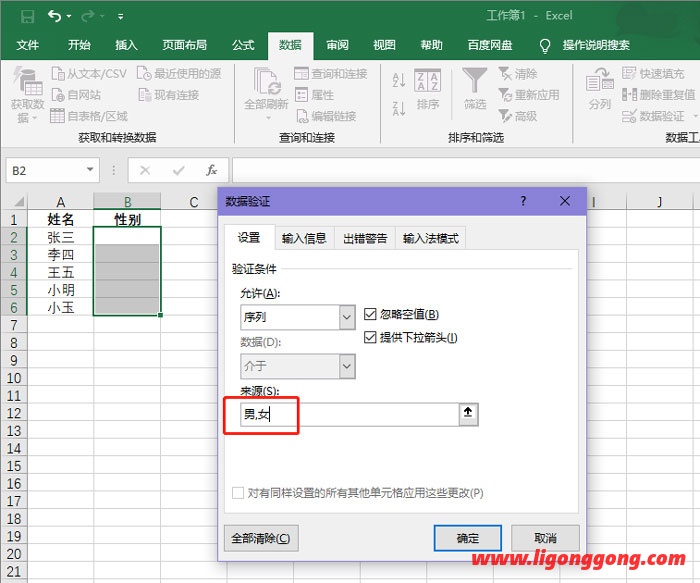Toggle the 忽略空值 checkbox
The height and width of the screenshot is (583, 700).
click(370, 314)
